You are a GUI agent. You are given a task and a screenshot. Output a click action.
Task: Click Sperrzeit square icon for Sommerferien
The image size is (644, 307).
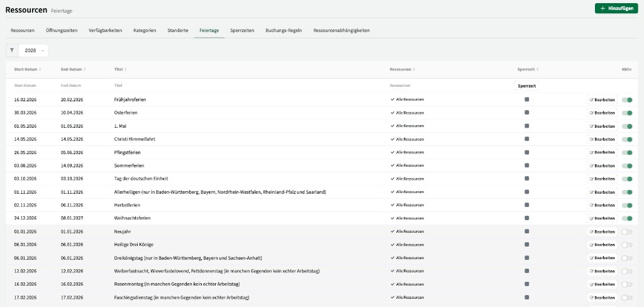pyautogui.click(x=527, y=165)
